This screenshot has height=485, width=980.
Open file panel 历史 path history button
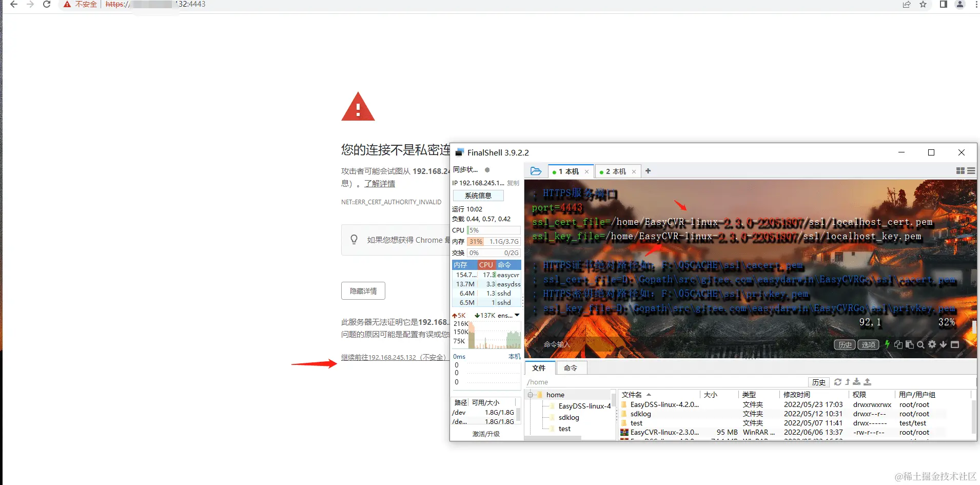[819, 382]
